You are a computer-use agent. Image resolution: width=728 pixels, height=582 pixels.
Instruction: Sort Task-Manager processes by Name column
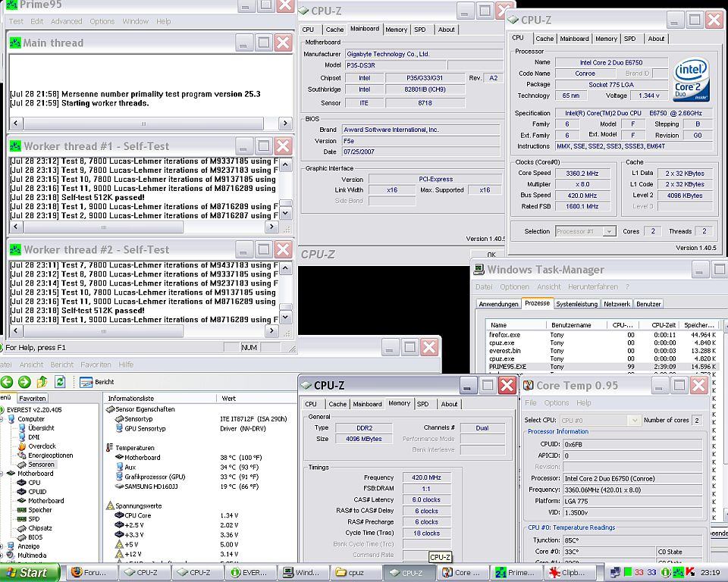pos(516,325)
